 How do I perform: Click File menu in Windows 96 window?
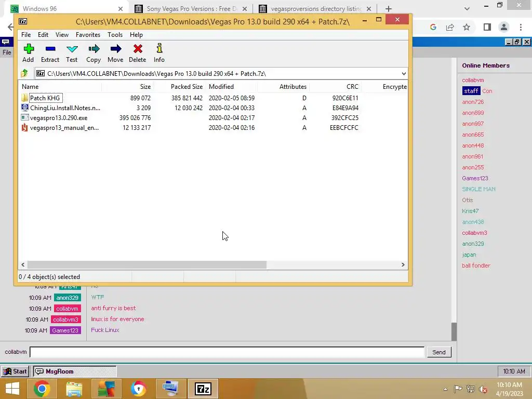point(7,52)
